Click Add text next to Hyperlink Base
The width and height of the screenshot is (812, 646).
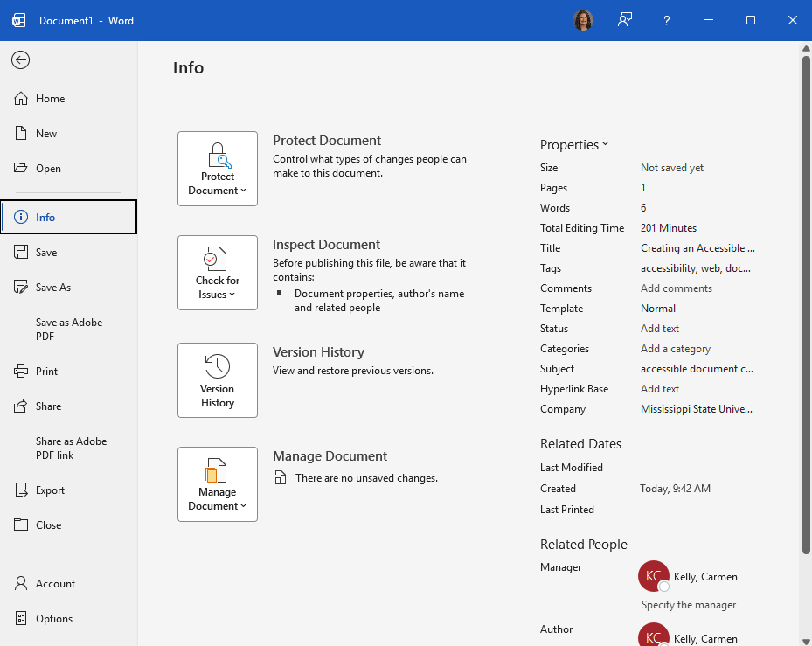tap(660, 389)
